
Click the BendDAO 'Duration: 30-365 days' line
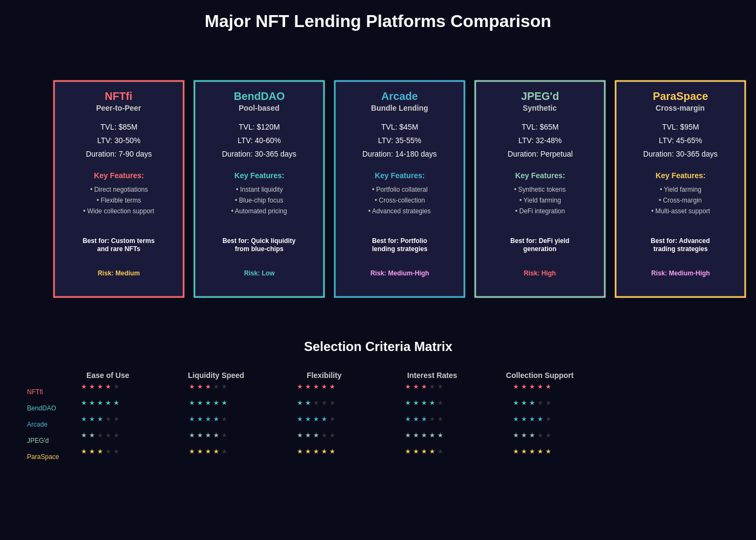point(259,154)
